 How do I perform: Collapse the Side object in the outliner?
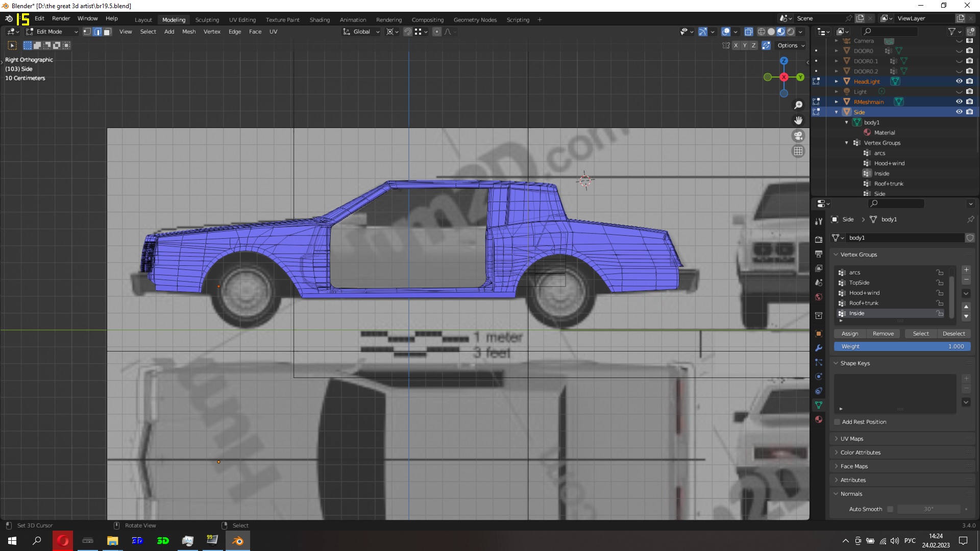pos(836,112)
